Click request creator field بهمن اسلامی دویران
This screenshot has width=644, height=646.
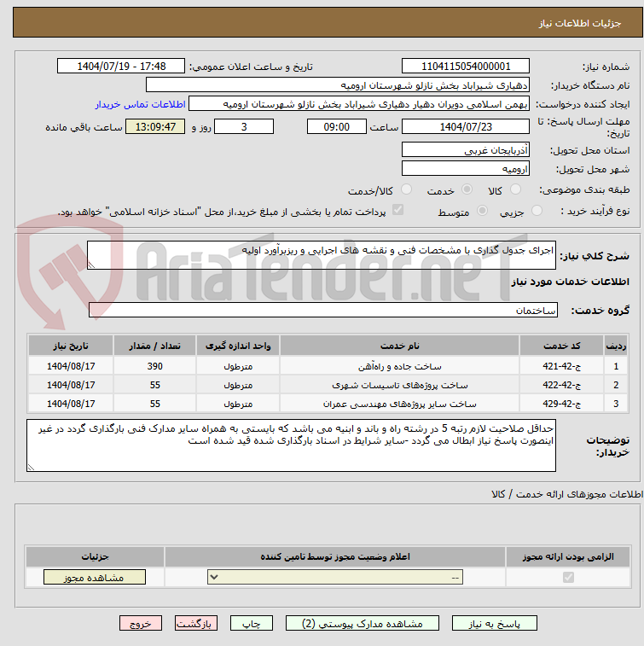coord(358,104)
